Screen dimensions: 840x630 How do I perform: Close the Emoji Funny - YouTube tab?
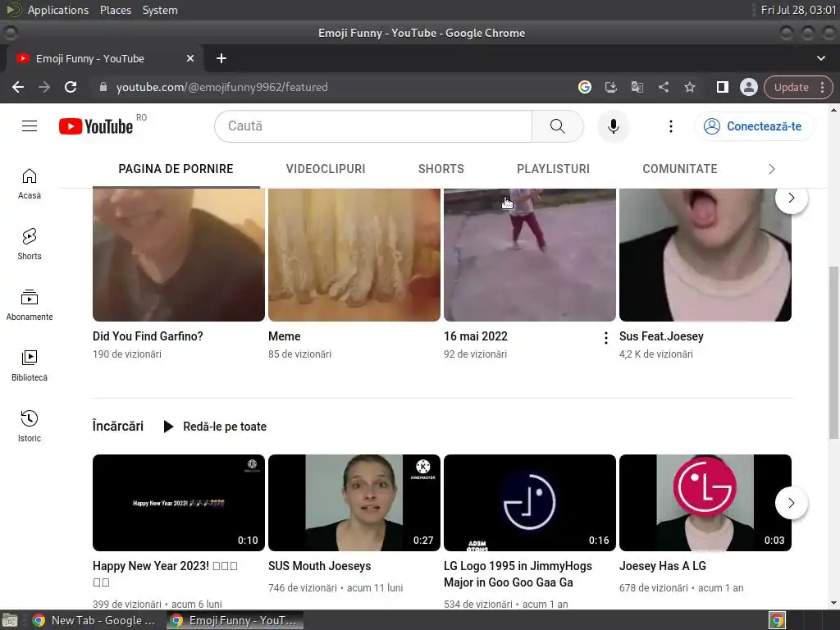pos(190,58)
